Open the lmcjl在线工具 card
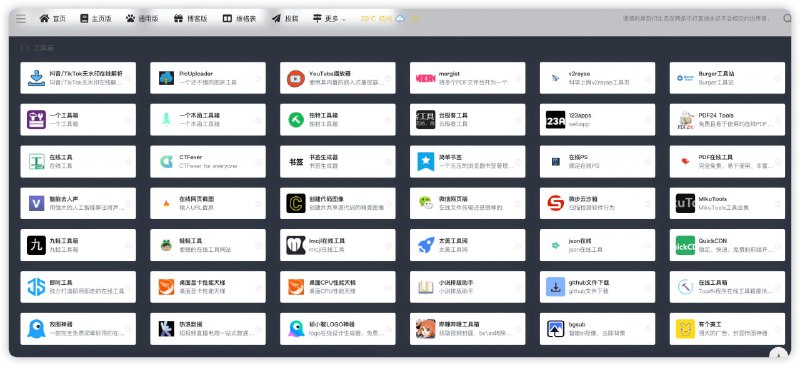The width and height of the screenshot is (800, 366). click(338, 245)
